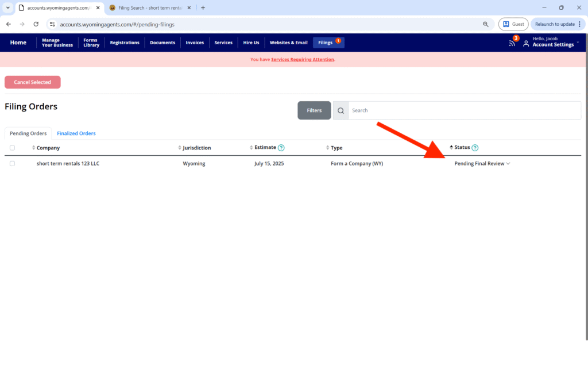This screenshot has height=368, width=588.
Task: Click the Status help question mark icon
Action: pos(475,148)
